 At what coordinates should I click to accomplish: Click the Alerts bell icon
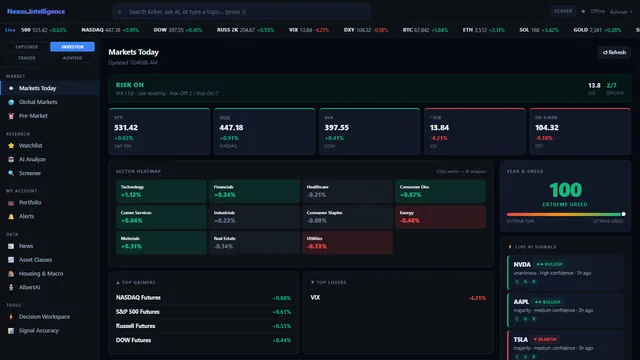11,216
